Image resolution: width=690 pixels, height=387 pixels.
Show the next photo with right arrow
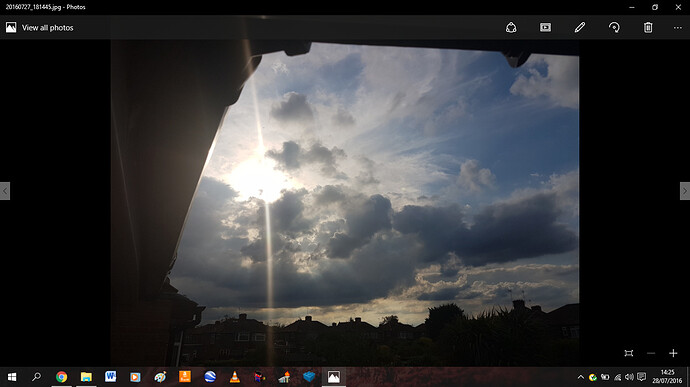click(x=685, y=191)
